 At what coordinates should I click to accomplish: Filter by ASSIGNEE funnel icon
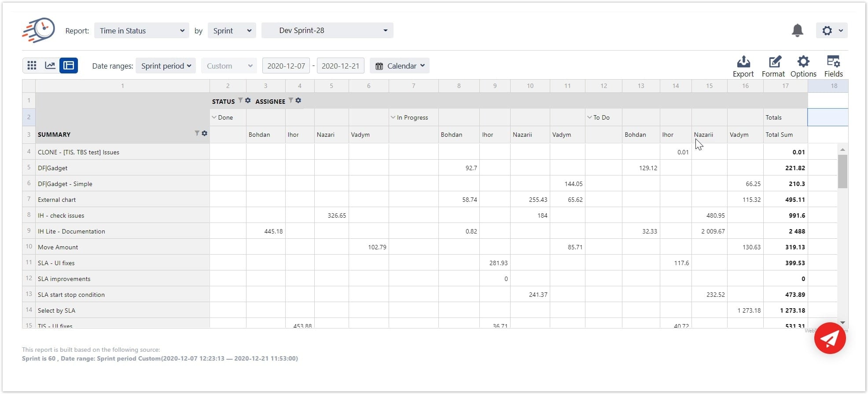click(x=291, y=100)
